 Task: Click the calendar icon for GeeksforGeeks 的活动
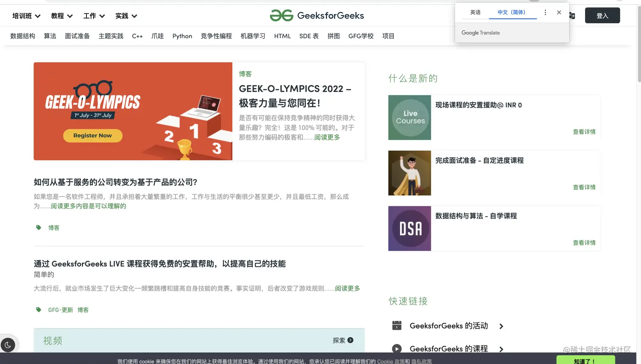click(397, 325)
